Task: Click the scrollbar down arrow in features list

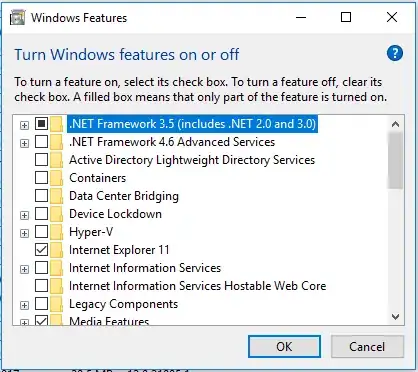Action: (395, 317)
